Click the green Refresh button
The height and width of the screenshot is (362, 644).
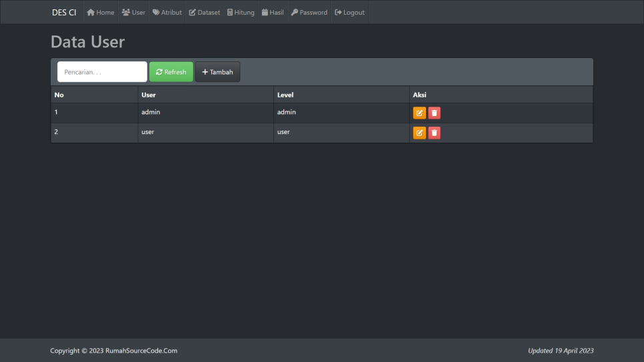(x=171, y=72)
